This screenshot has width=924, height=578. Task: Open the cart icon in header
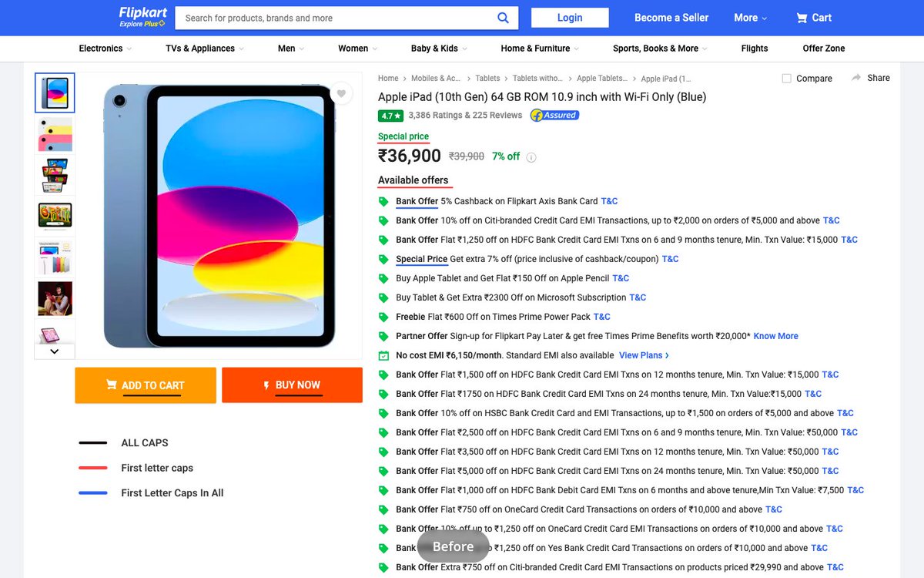tap(802, 18)
